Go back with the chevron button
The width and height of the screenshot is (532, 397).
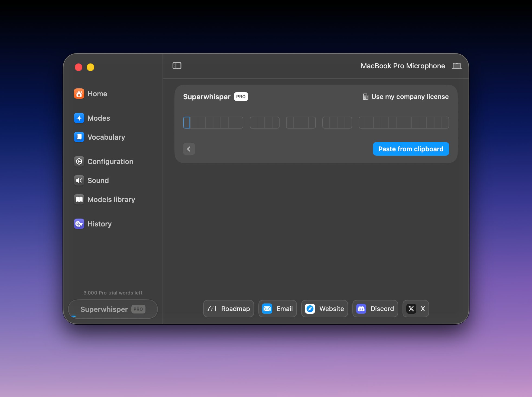(x=189, y=149)
